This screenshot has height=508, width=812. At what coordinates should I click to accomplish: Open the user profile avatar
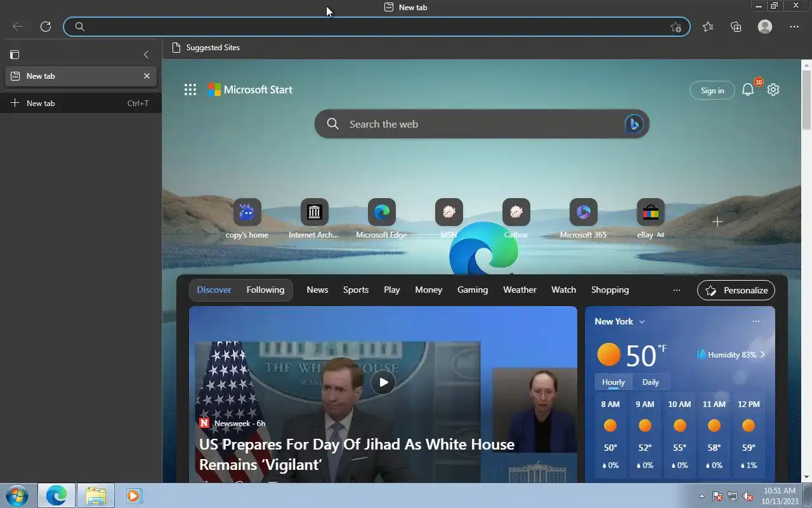765,27
